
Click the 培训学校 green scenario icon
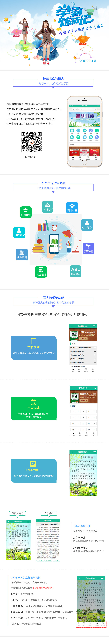point(26,212)
